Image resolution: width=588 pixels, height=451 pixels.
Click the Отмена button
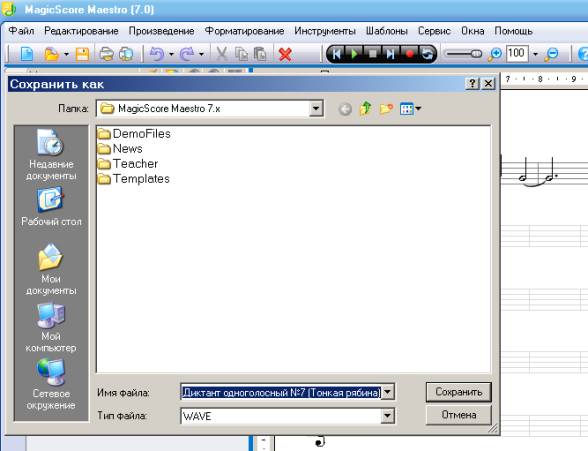(459, 415)
